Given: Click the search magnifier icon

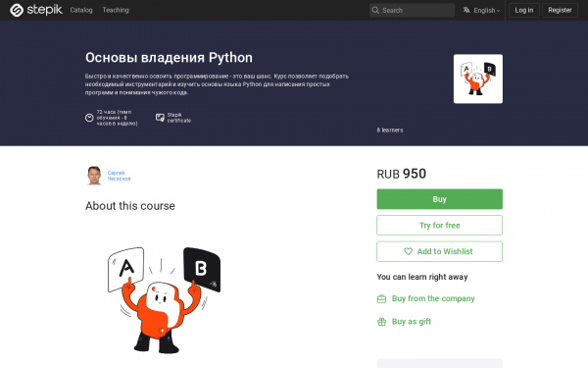Looking at the screenshot, I should pos(375,10).
